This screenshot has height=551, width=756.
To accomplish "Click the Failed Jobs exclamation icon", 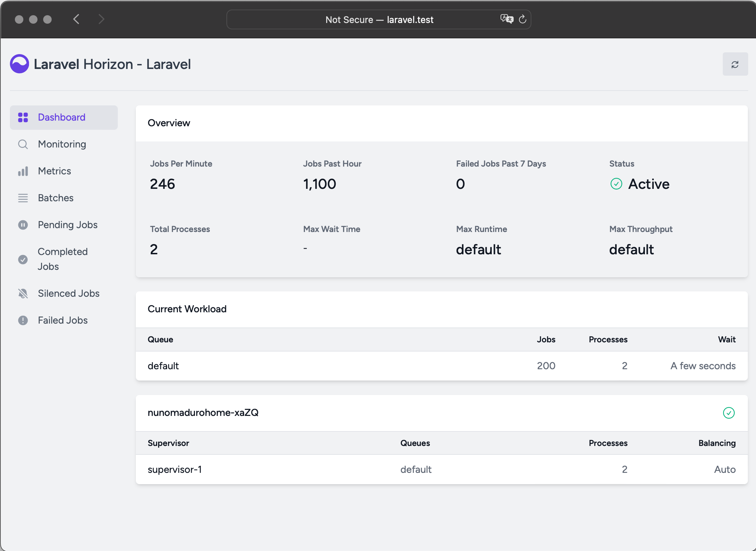I will [x=23, y=320].
